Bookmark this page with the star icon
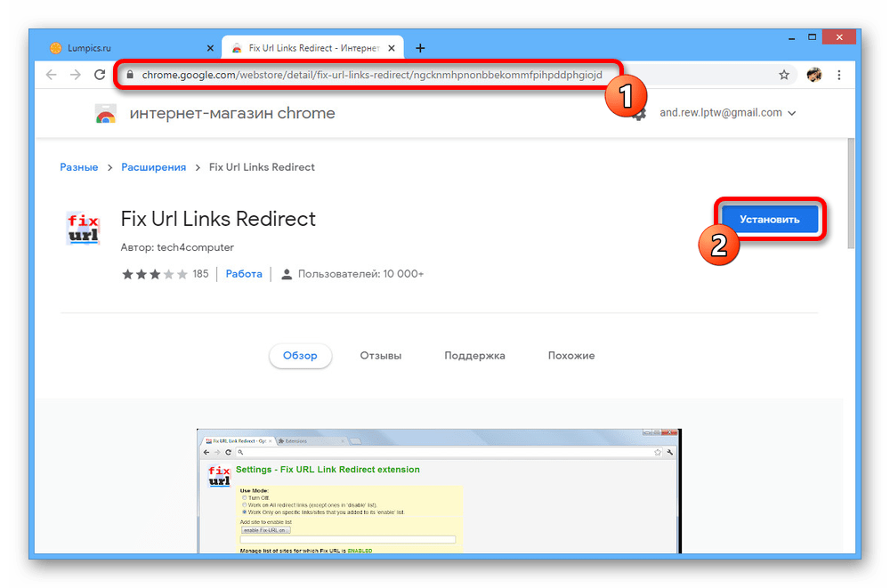890x588 pixels. [784, 75]
